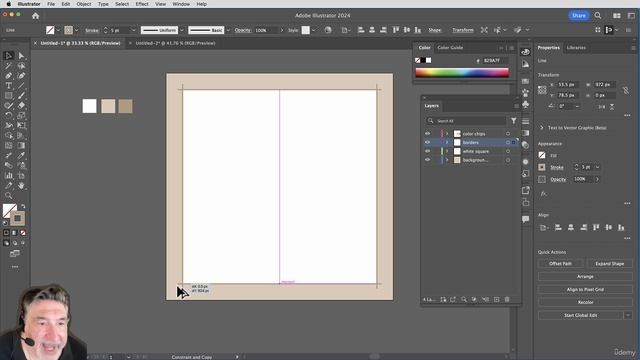
Task: Click the Stroke color swatch in Properties
Action: (x=542, y=167)
